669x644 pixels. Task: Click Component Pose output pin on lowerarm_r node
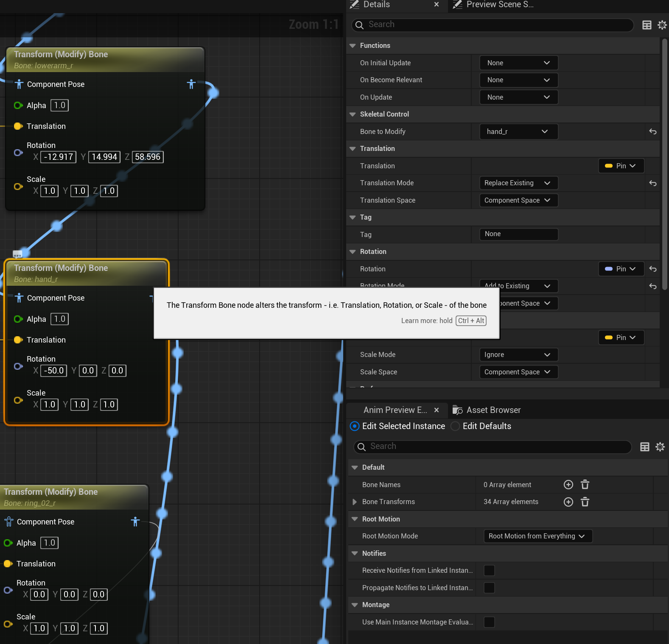[191, 84]
